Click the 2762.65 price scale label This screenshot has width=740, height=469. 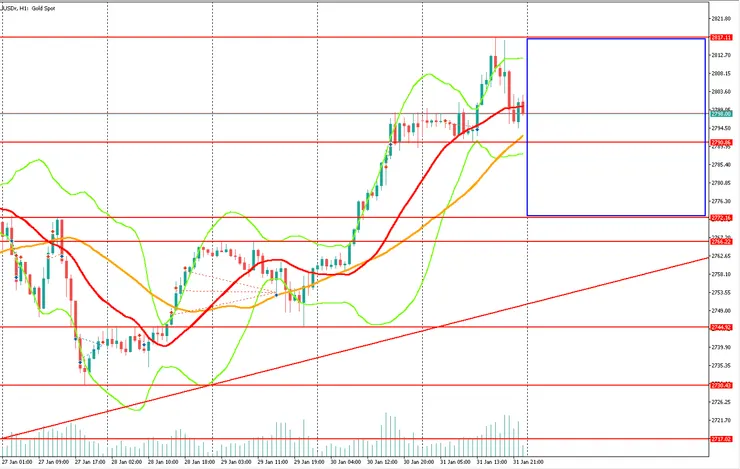click(x=721, y=256)
